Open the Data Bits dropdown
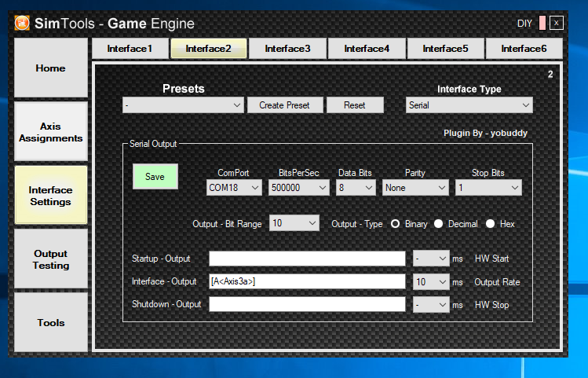 [356, 187]
